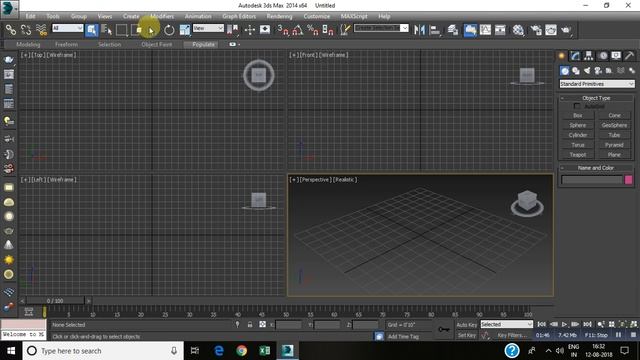Switch to the Modify command panel tab
This screenshot has height=360, width=640.
click(x=575, y=56)
